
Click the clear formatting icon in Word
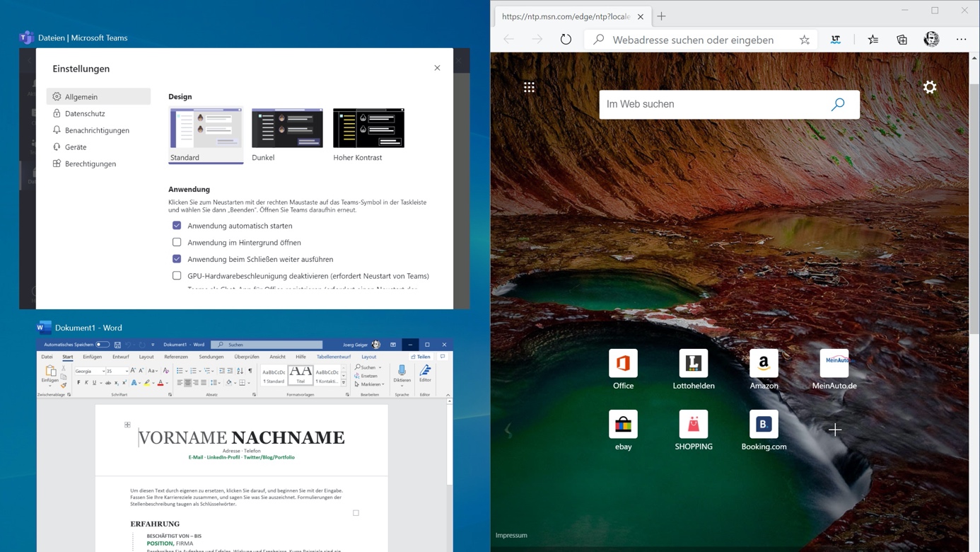[165, 370]
